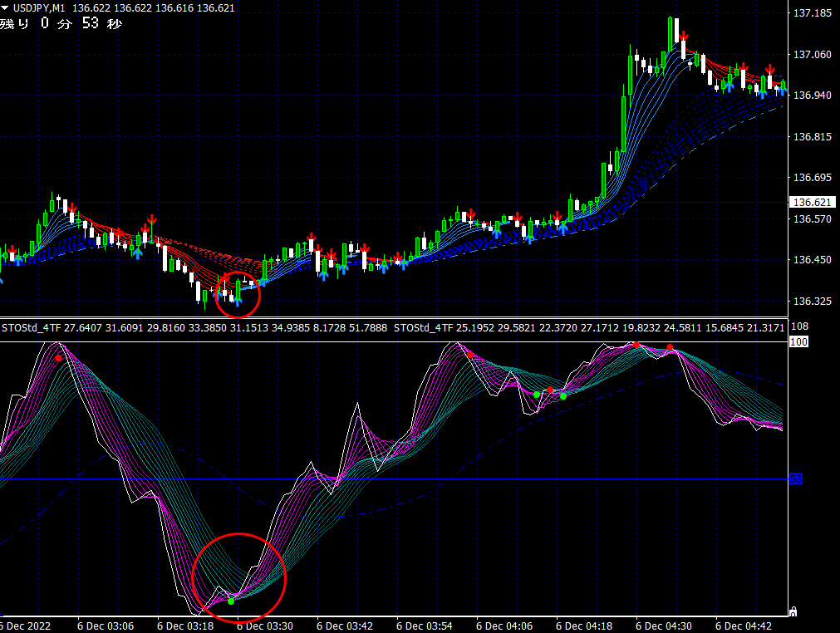
Task: Select the red circle on the price chart
Action: click(237, 294)
